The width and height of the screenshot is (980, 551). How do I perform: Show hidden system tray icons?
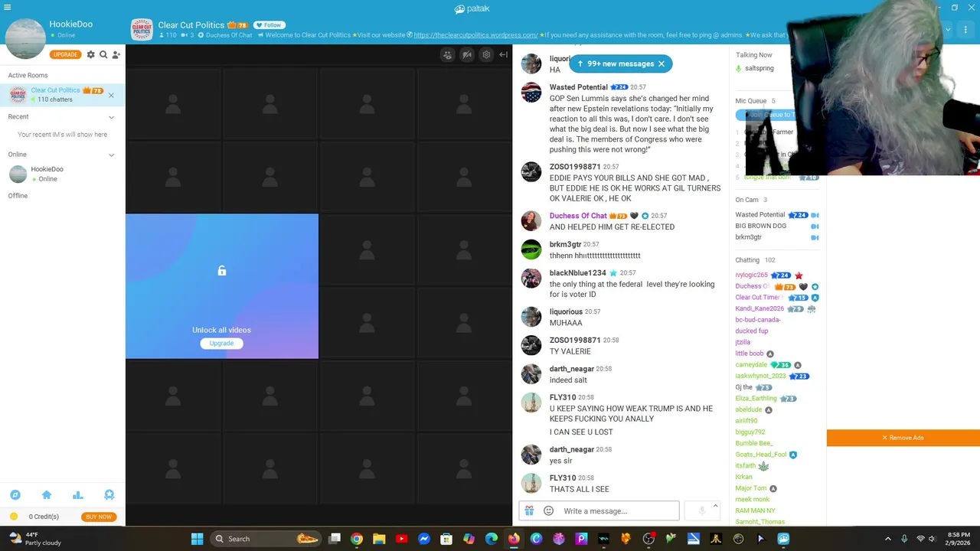point(888,539)
